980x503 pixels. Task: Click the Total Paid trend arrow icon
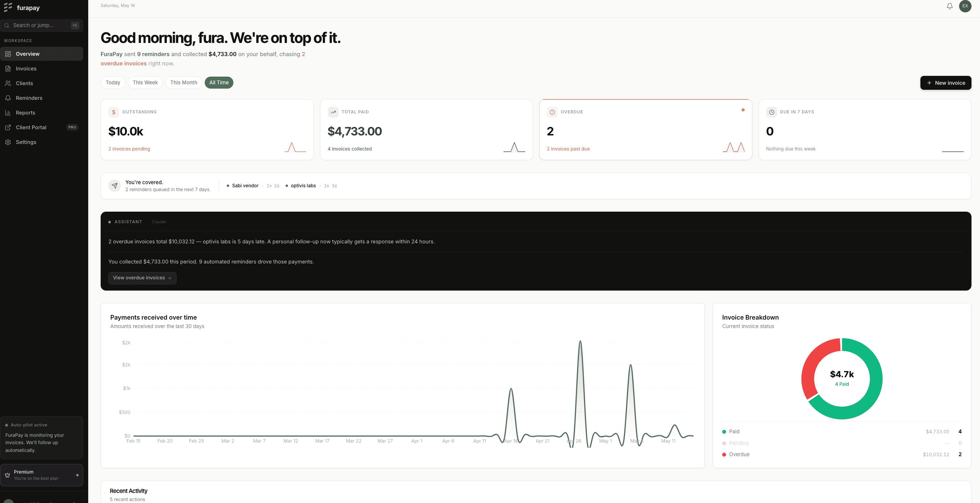[333, 112]
